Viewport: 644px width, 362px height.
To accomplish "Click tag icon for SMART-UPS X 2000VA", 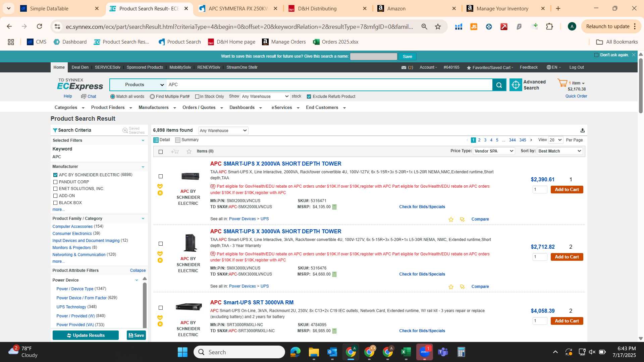I will (x=462, y=220).
